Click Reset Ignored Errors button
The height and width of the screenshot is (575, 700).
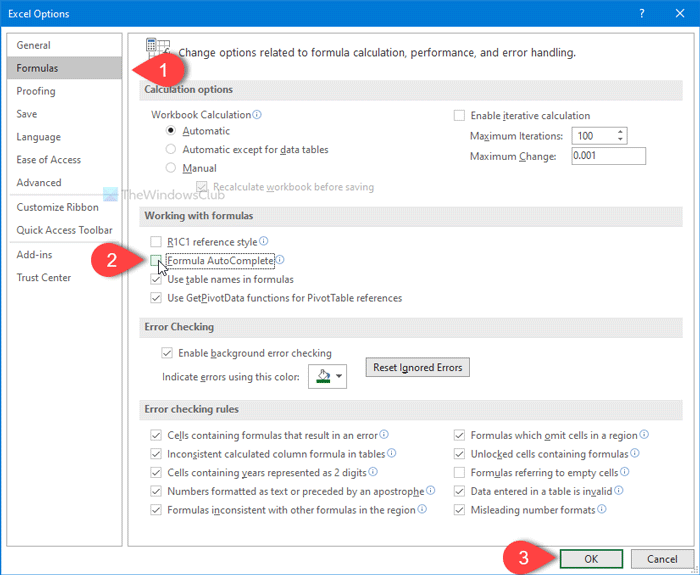point(417,367)
